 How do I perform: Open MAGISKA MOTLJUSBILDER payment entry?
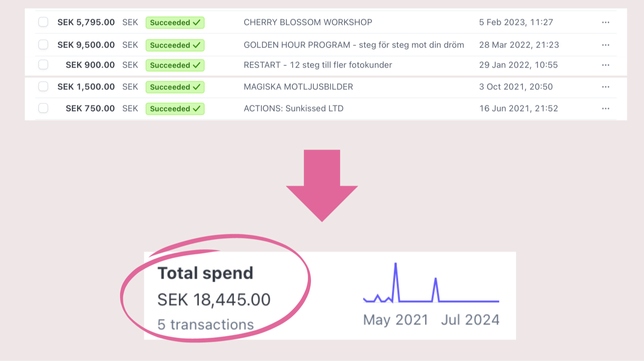298,87
